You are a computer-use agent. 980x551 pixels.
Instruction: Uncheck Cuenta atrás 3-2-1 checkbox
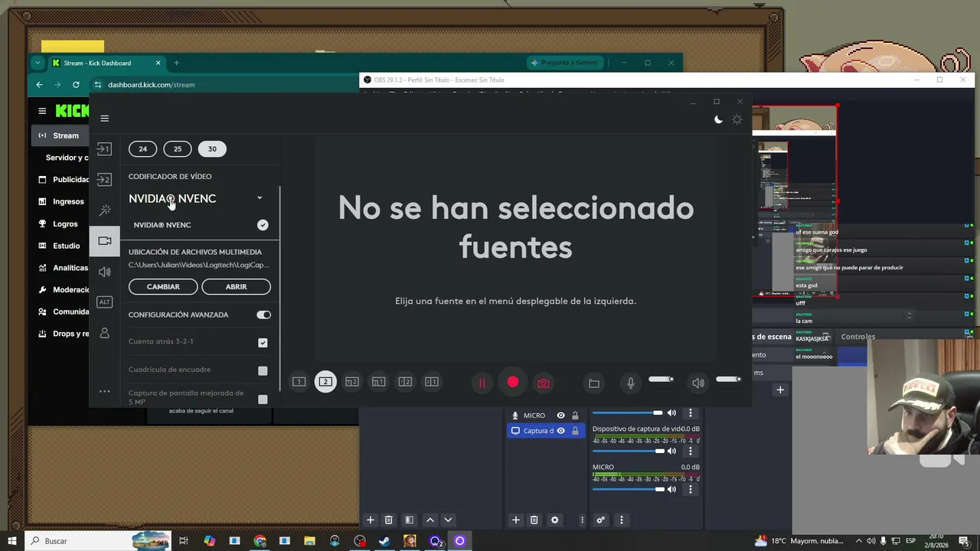point(263,342)
